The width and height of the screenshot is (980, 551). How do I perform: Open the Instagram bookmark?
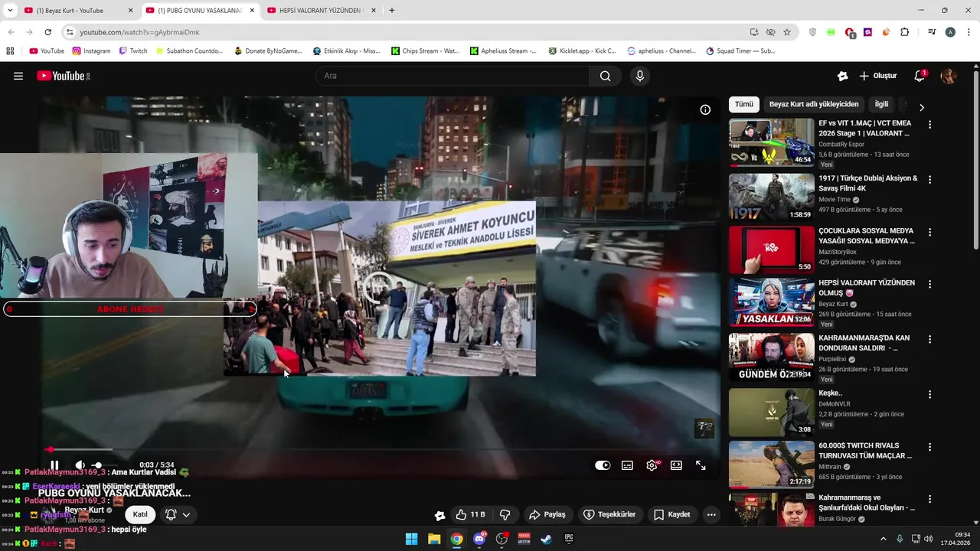point(91,51)
